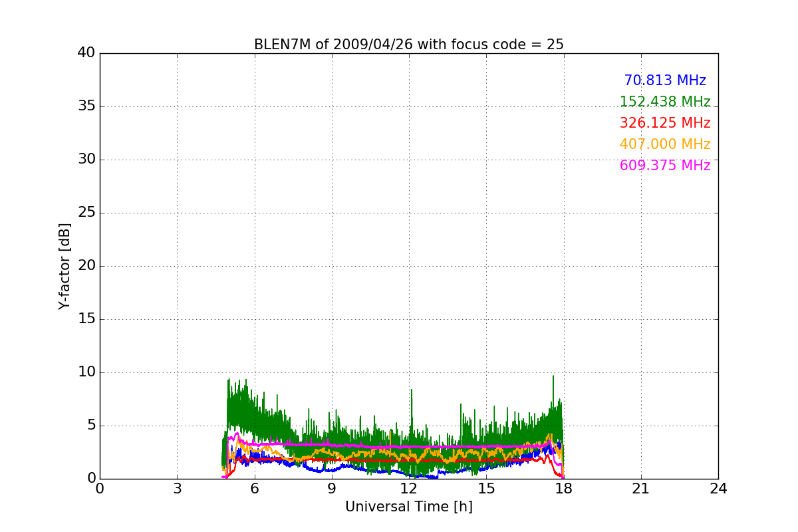Viewport: 798px width, 532px height.
Task: Select the 407.000 MHz legend label
Action: click(665, 144)
